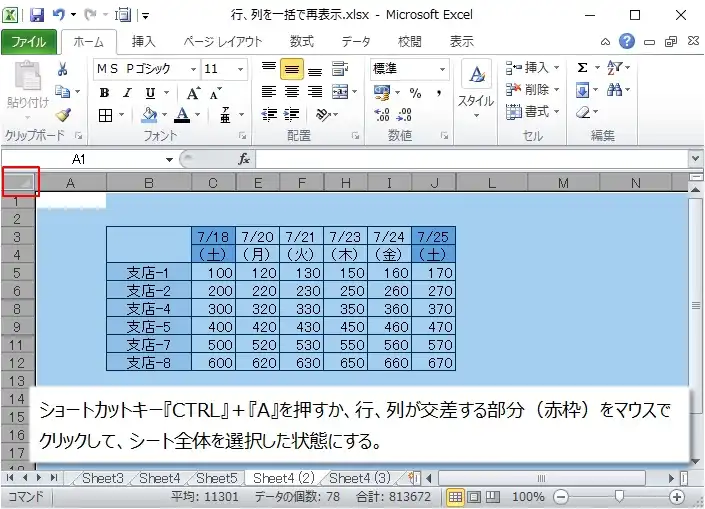This screenshot has height=509, width=705.
Task: Click the Format Painter brush icon
Action: pos(63,115)
